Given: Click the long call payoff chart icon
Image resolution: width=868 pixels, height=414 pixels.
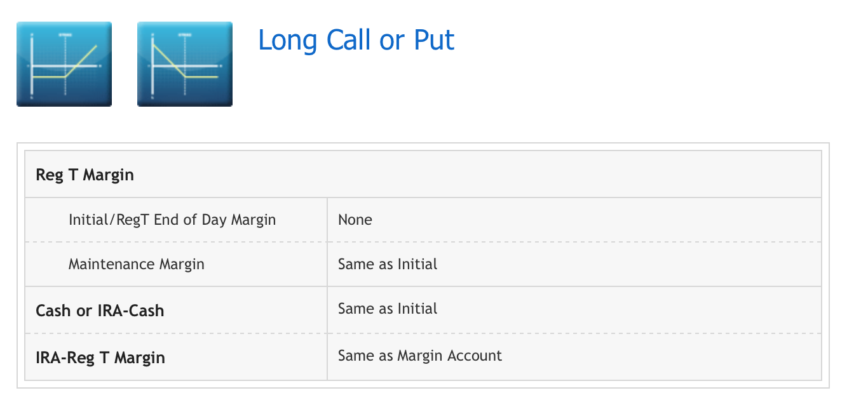Looking at the screenshot, I should [x=64, y=64].
